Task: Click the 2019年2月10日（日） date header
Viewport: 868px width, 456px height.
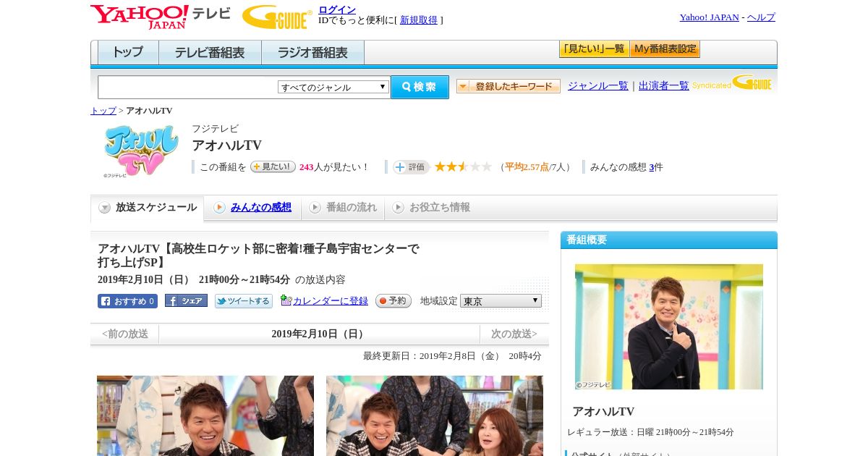Action: coord(319,334)
